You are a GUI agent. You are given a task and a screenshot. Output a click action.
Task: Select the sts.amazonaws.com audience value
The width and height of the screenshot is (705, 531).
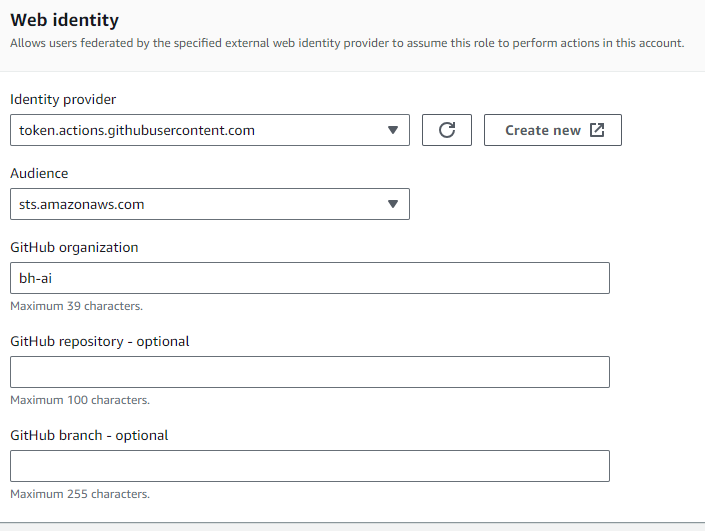pos(82,204)
